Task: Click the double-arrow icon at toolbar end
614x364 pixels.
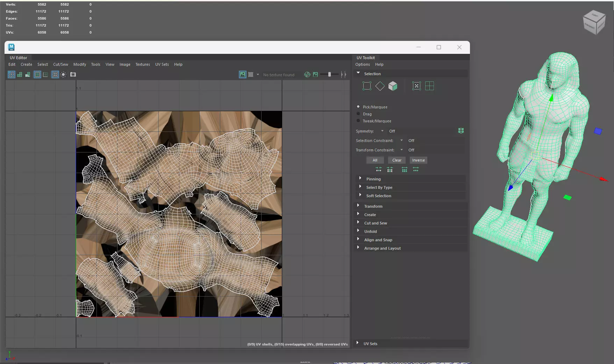Action: coord(344,74)
